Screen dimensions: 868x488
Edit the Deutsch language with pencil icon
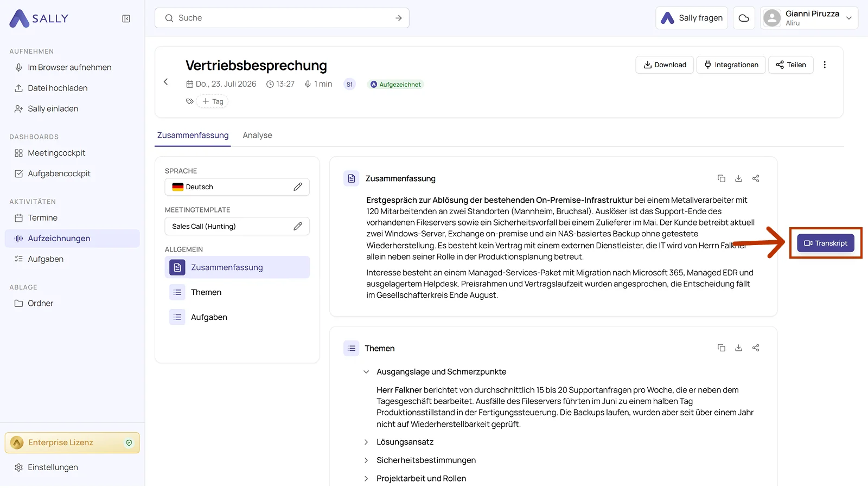pyautogui.click(x=298, y=187)
